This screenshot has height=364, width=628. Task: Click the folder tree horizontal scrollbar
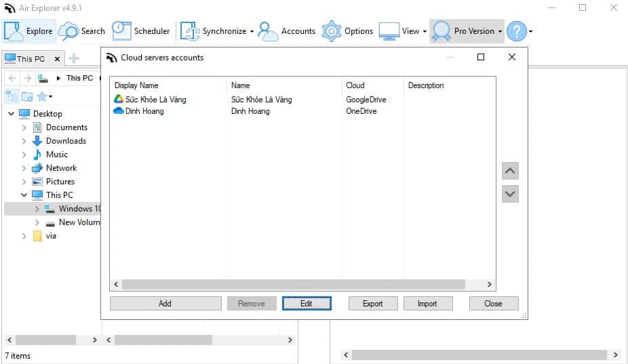click(45, 340)
